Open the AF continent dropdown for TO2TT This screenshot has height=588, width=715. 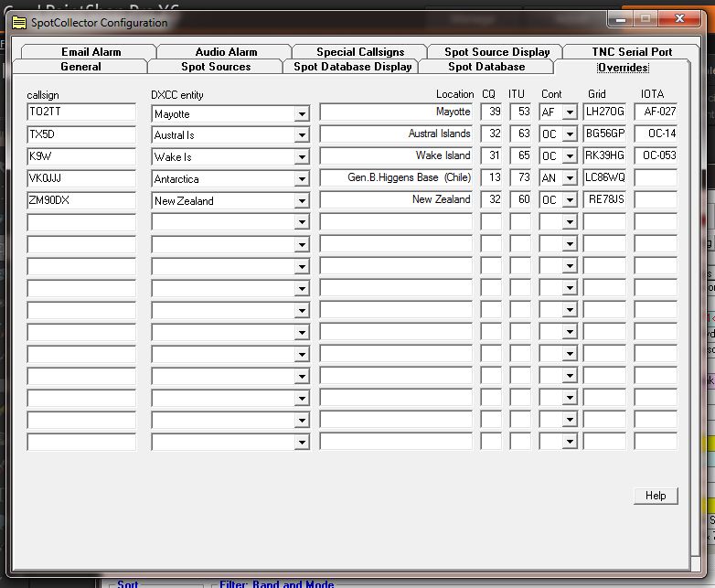coord(570,112)
